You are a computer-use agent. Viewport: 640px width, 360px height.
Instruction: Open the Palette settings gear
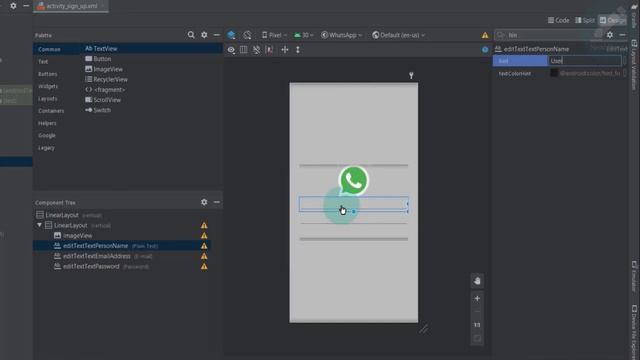coord(204,35)
